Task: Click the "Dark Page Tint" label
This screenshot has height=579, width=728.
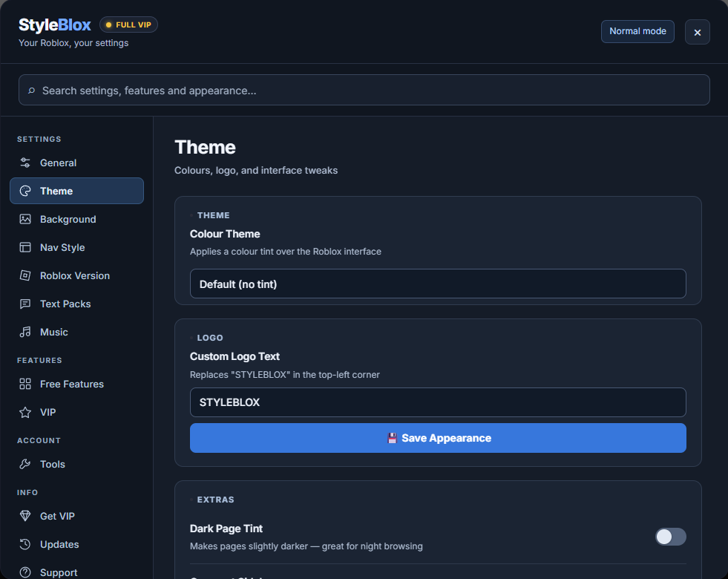Action: click(226, 529)
